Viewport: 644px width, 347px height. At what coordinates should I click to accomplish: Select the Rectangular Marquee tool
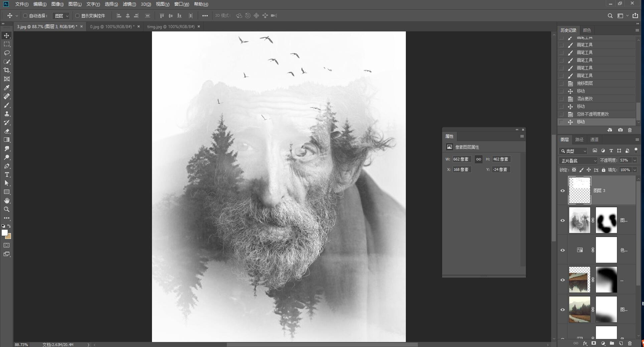click(x=7, y=44)
